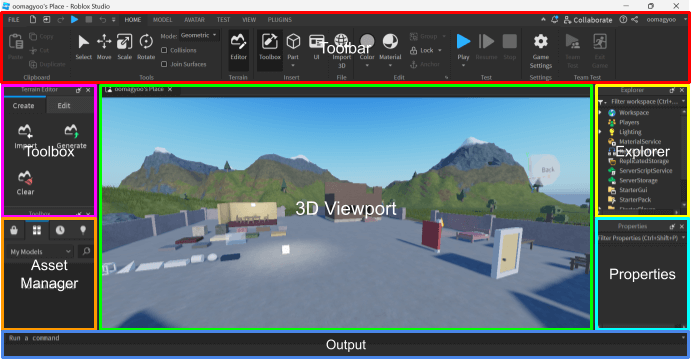692x361 pixels.
Task: Switch toolbox to the Recent clock tab
Action: pyautogui.click(x=60, y=230)
